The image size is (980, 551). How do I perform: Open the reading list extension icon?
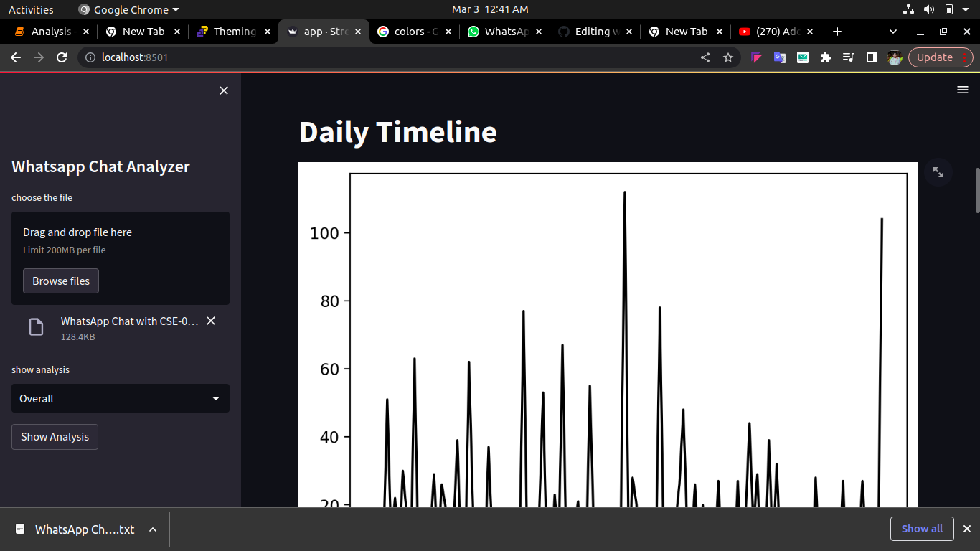coord(849,57)
